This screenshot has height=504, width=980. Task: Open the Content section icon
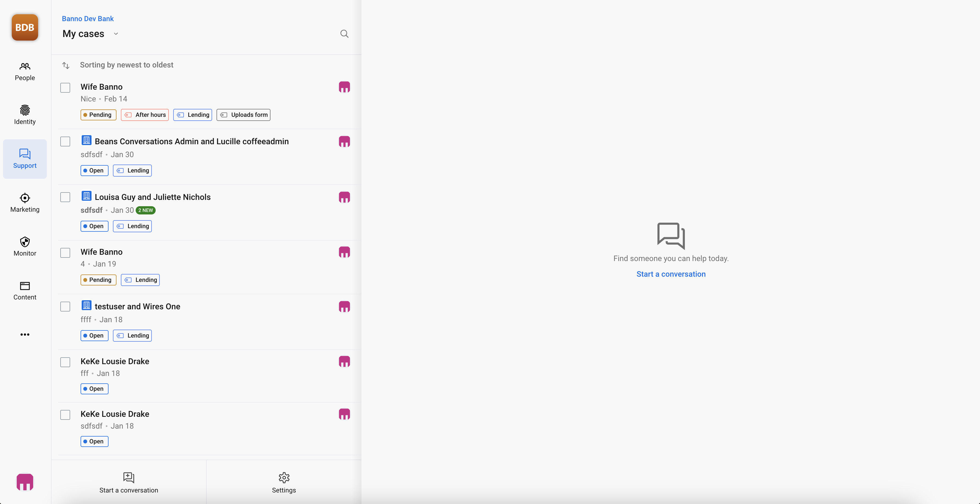point(25,286)
